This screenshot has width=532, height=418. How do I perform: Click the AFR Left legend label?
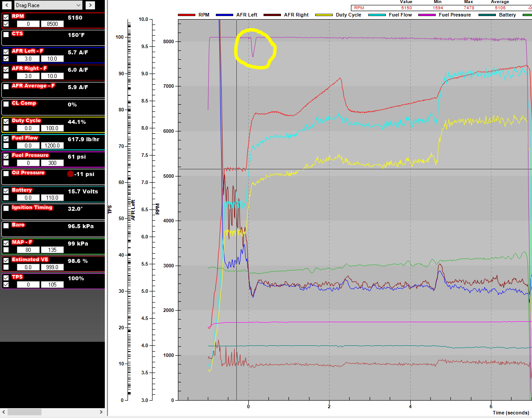[246, 15]
